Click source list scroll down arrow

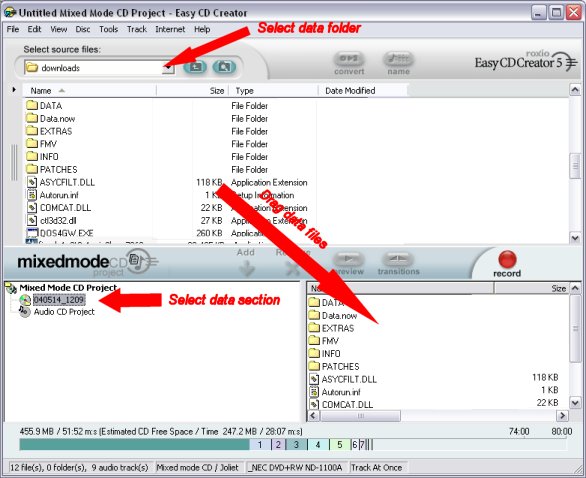click(x=575, y=237)
